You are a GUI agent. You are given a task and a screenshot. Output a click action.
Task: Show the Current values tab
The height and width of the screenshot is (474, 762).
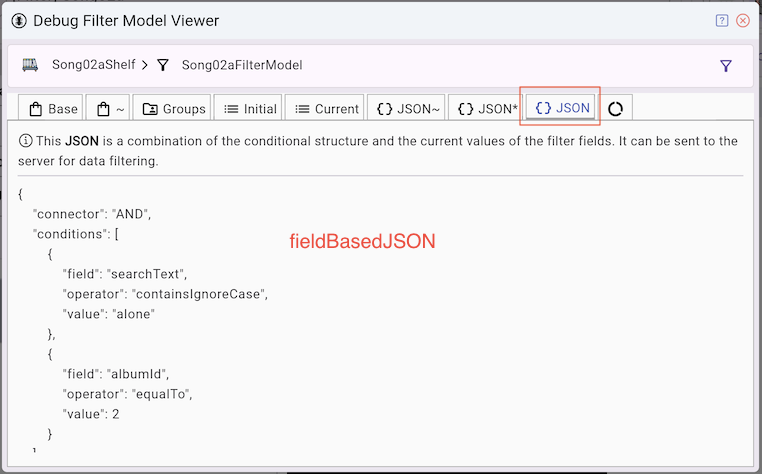click(326, 109)
